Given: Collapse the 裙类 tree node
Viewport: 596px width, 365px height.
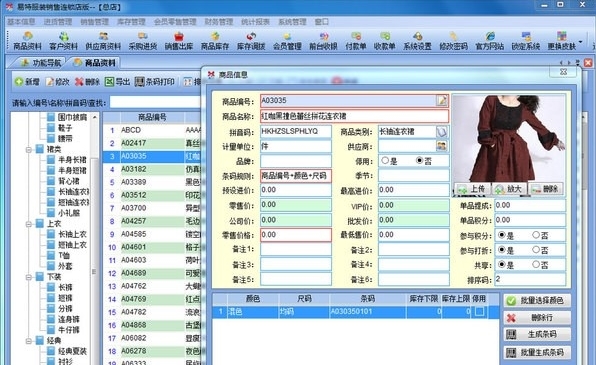Looking at the screenshot, I should [29, 149].
